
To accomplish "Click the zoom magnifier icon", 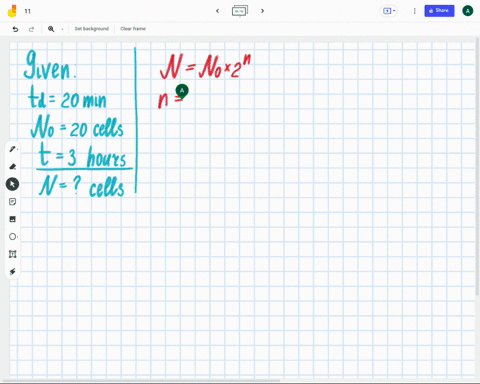I will tap(51, 29).
